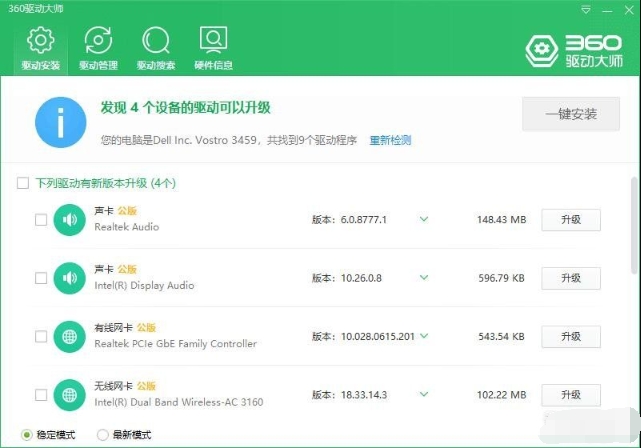This screenshot has height=448, width=641.
Task: Click the 一键安装 button
Action: pos(571,114)
